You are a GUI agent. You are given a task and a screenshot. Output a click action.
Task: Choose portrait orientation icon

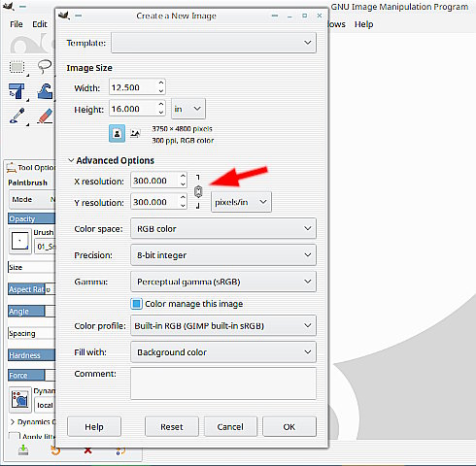coord(117,133)
